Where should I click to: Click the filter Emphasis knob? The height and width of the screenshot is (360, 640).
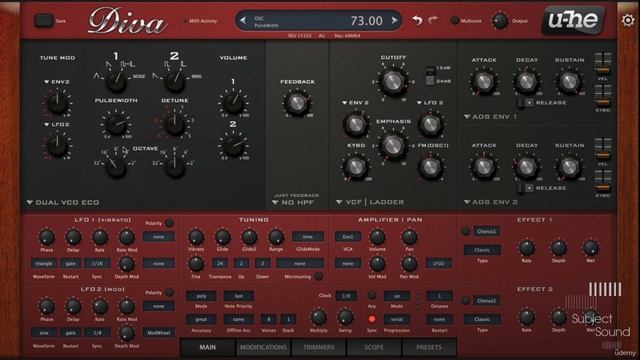(x=393, y=145)
